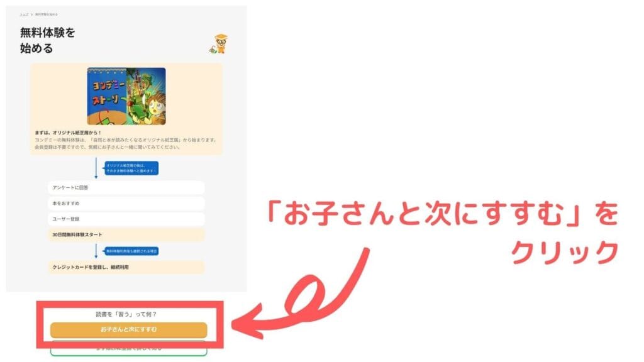Click the 読書を「習う」って何？ text
The height and width of the screenshot is (362, 644).
coord(126,314)
